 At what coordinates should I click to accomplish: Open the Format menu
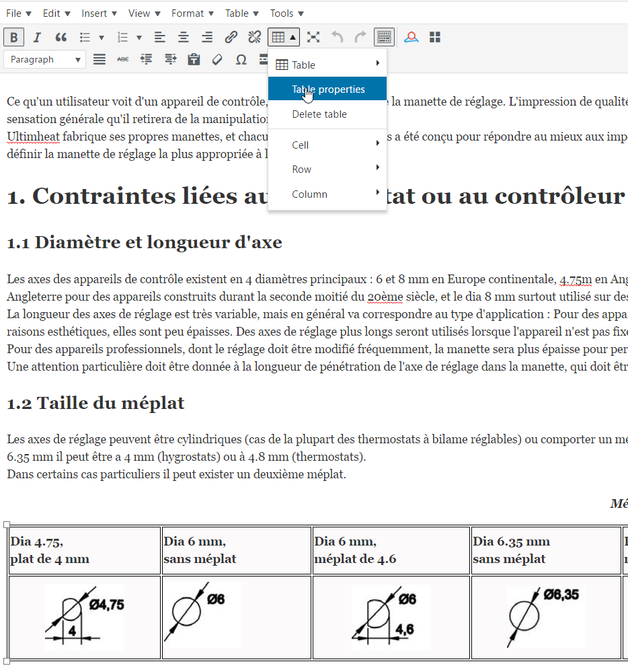coord(192,13)
